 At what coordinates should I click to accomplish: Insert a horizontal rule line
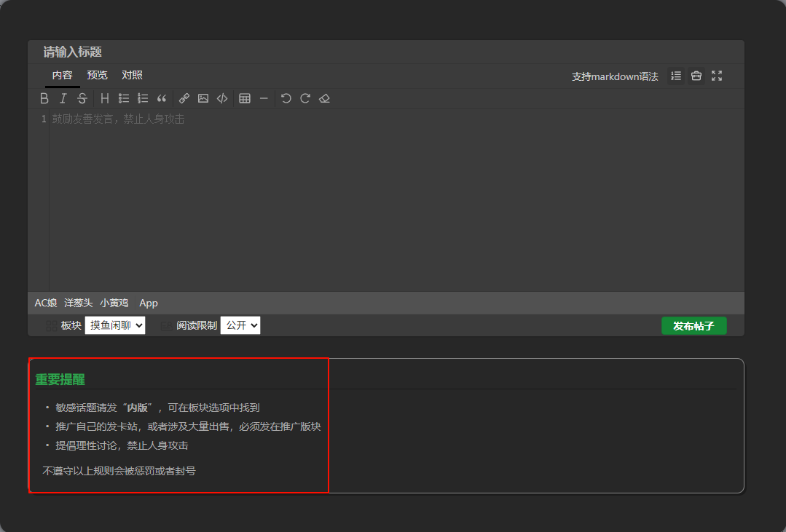coord(264,99)
